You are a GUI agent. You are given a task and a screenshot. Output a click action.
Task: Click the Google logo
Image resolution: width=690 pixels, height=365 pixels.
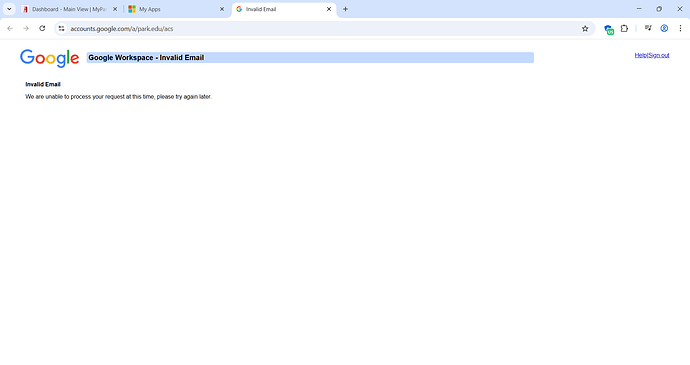tap(49, 58)
